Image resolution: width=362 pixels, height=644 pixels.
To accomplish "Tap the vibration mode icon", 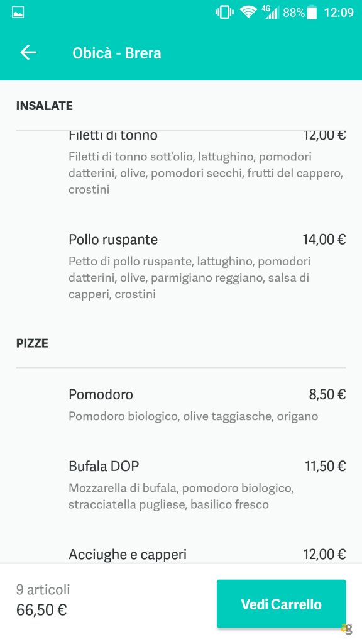I will 224,11.
